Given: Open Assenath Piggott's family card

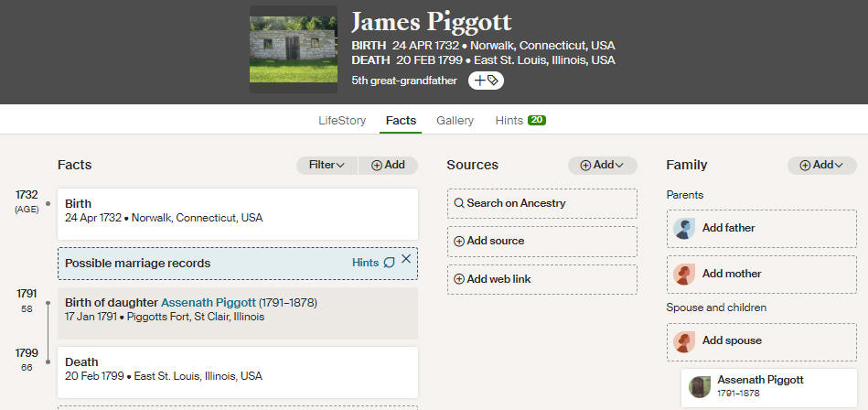Looking at the screenshot, I should coord(769,387).
